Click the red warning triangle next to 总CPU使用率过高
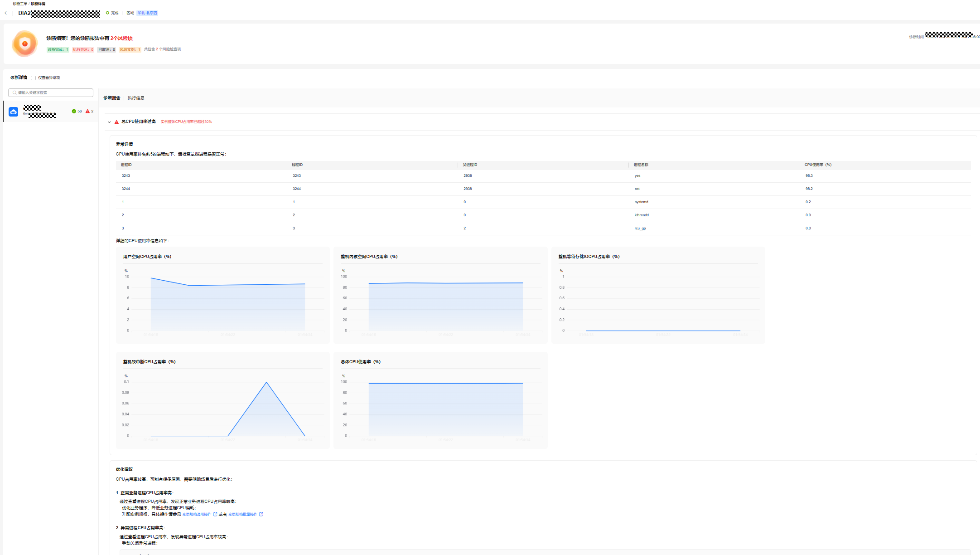This screenshot has width=980, height=555. (116, 122)
